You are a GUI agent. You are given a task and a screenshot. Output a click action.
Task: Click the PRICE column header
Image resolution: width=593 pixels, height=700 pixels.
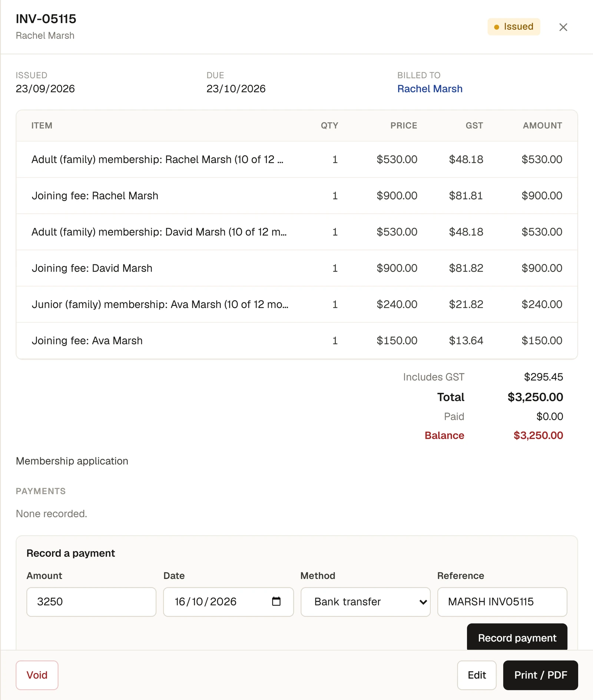click(x=404, y=126)
